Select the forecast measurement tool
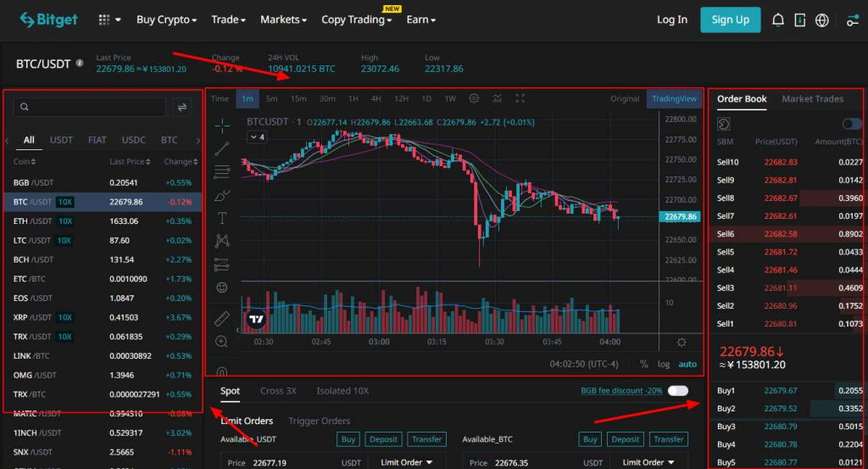 pos(221,265)
